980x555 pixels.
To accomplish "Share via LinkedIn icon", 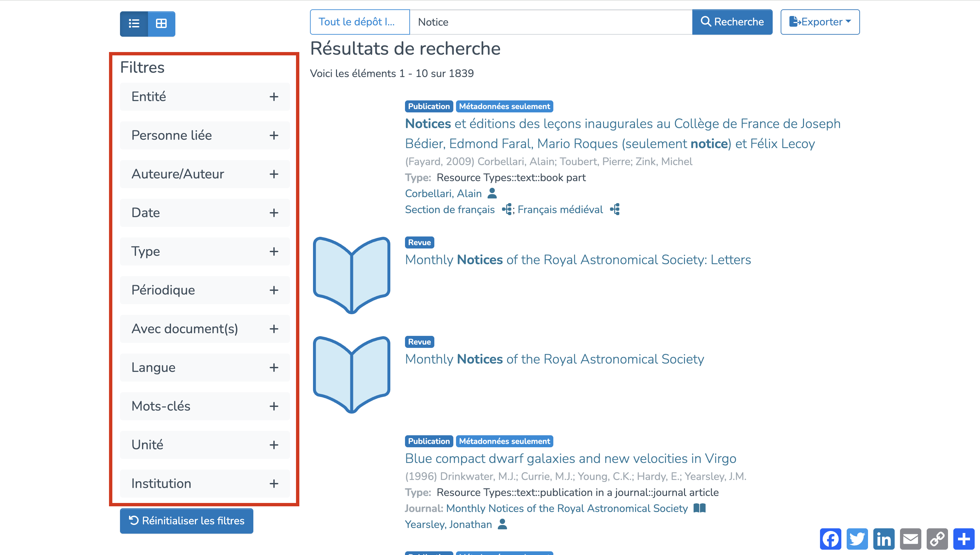I will [884, 539].
